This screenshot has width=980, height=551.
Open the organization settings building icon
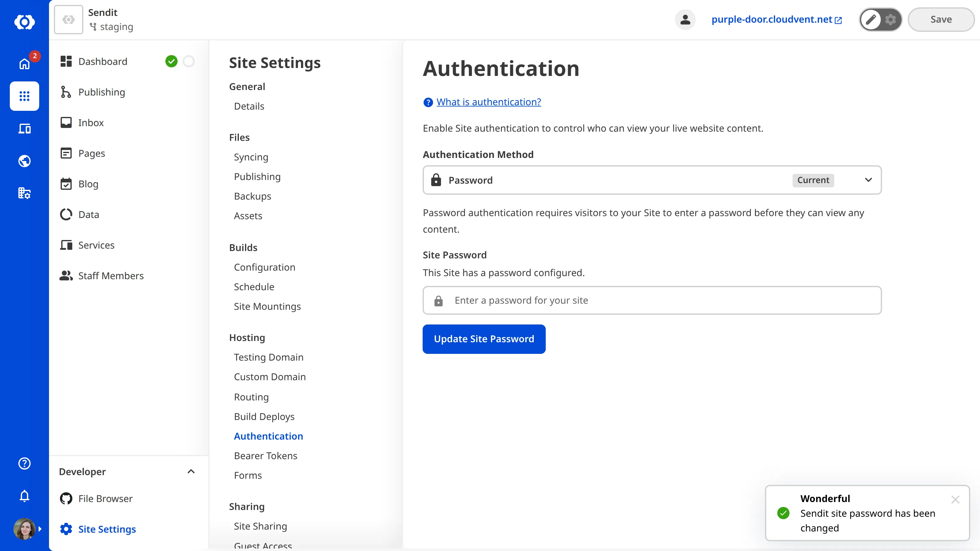(x=24, y=193)
